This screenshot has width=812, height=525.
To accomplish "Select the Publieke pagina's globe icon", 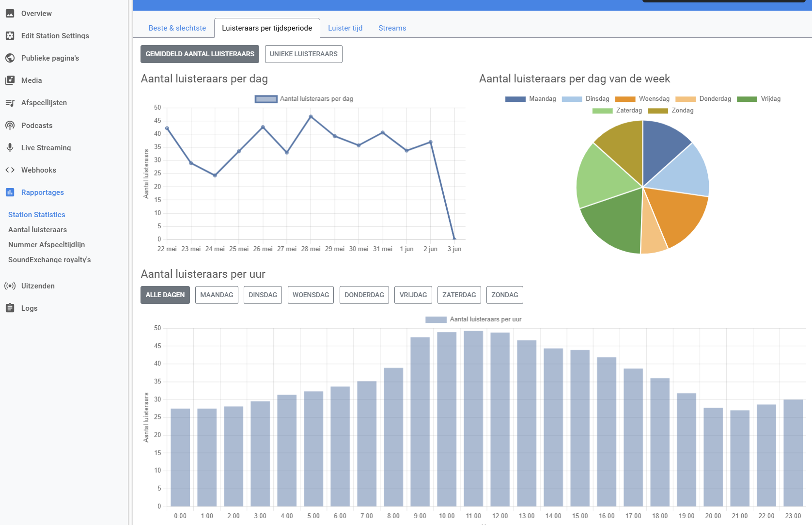I will (10, 58).
